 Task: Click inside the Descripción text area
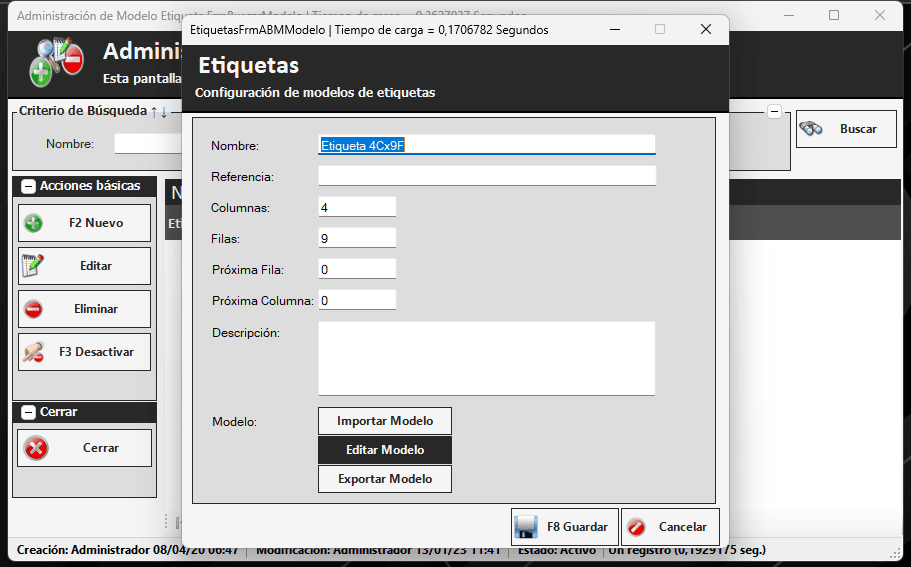point(486,358)
